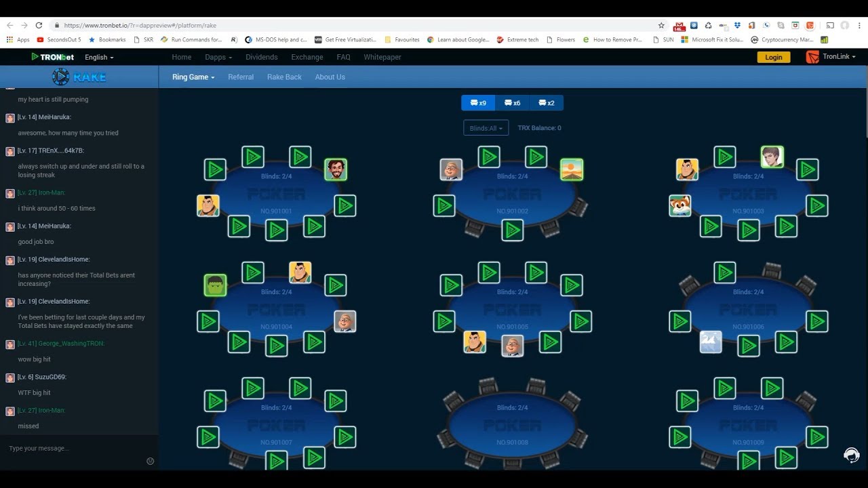Take the bottom open seat at table NO.901002
The height and width of the screenshot is (488, 868).
point(512,230)
